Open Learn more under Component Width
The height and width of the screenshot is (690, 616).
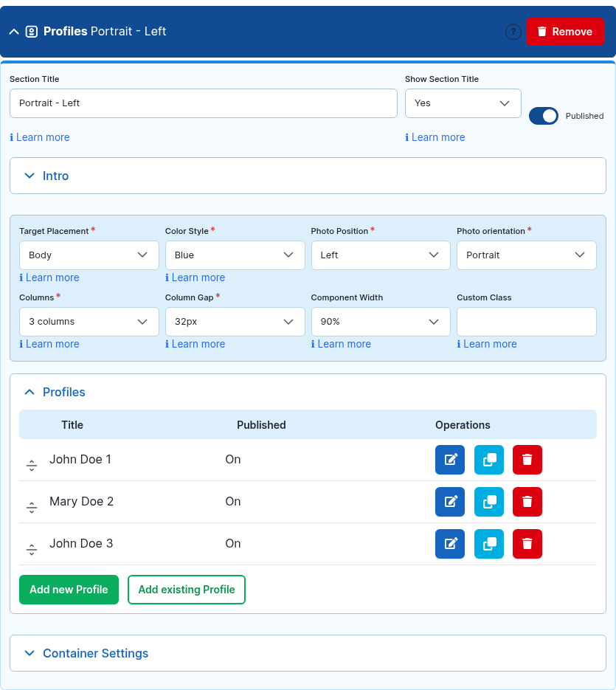(x=341, y=344)
